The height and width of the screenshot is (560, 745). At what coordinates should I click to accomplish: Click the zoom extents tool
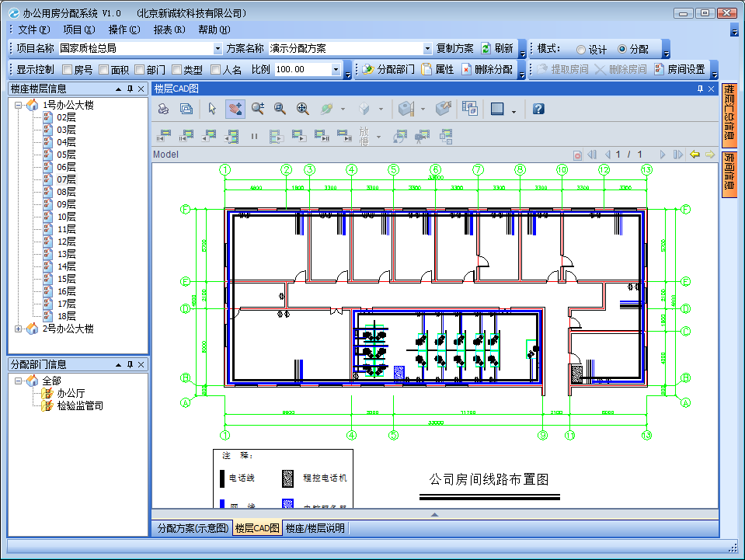(302, 109)
